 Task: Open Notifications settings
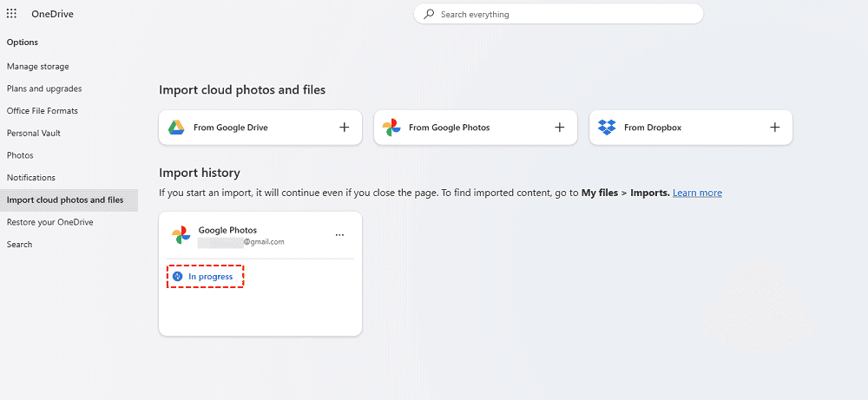coord(31,178)
